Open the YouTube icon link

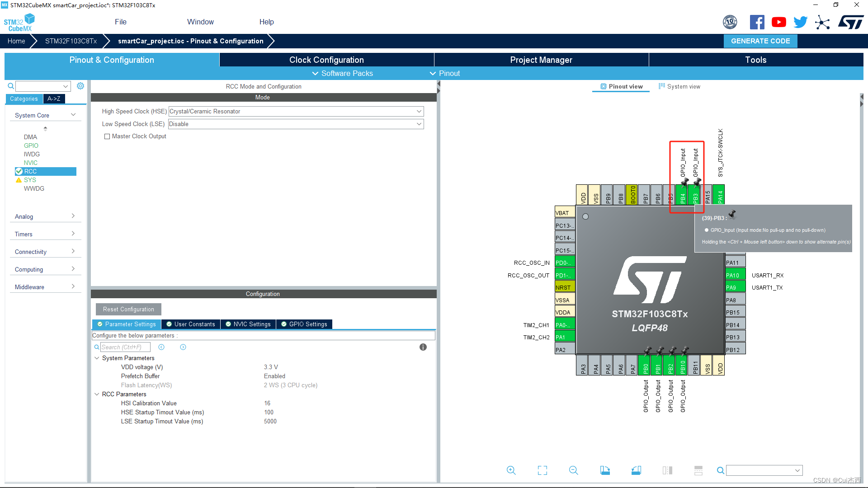coord(778,22)
